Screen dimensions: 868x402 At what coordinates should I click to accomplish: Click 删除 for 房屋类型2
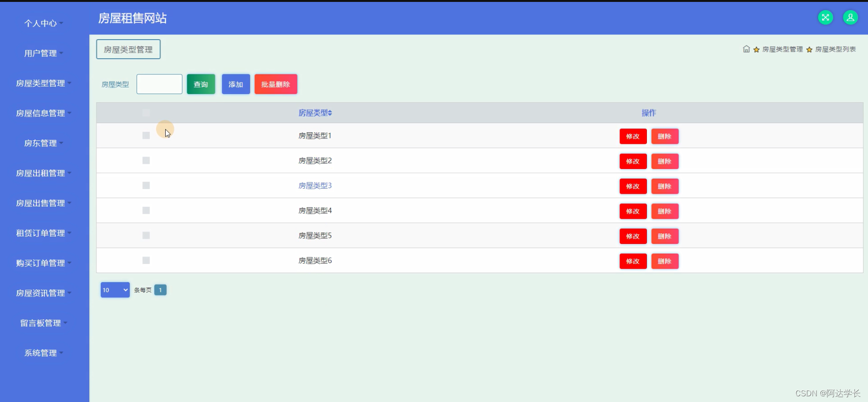tap(665, 161)
